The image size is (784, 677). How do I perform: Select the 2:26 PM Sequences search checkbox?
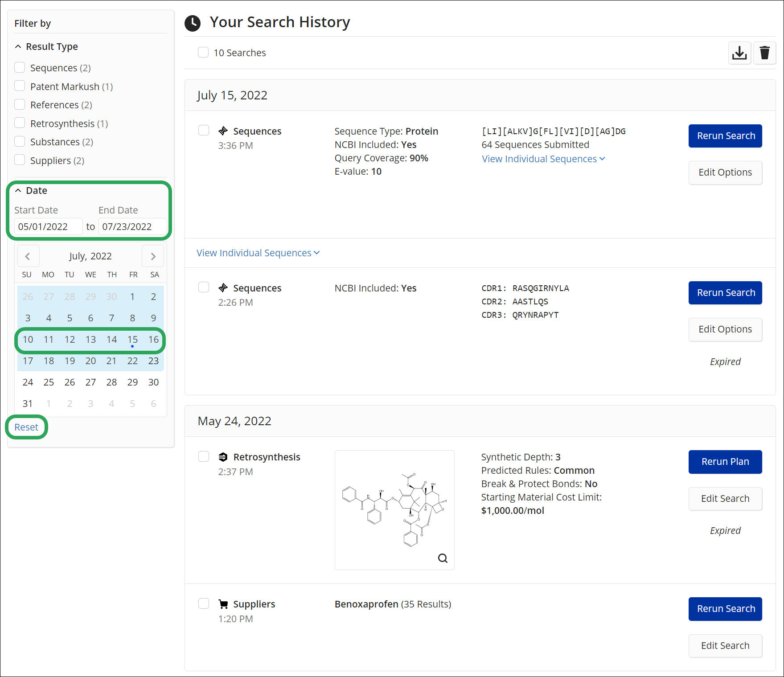(204, 287)
